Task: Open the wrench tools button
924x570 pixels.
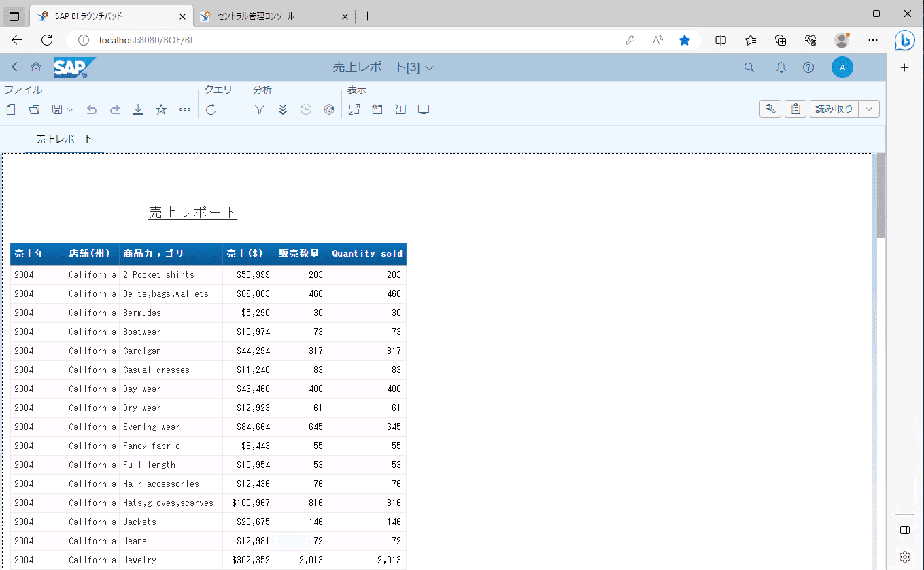Action: [x=770, y=109]
